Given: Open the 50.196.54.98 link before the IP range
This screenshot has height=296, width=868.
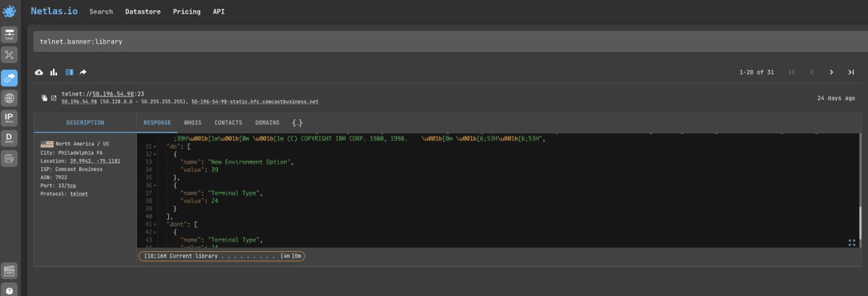Looking at the screenshot, I should (x=79, y=102).
